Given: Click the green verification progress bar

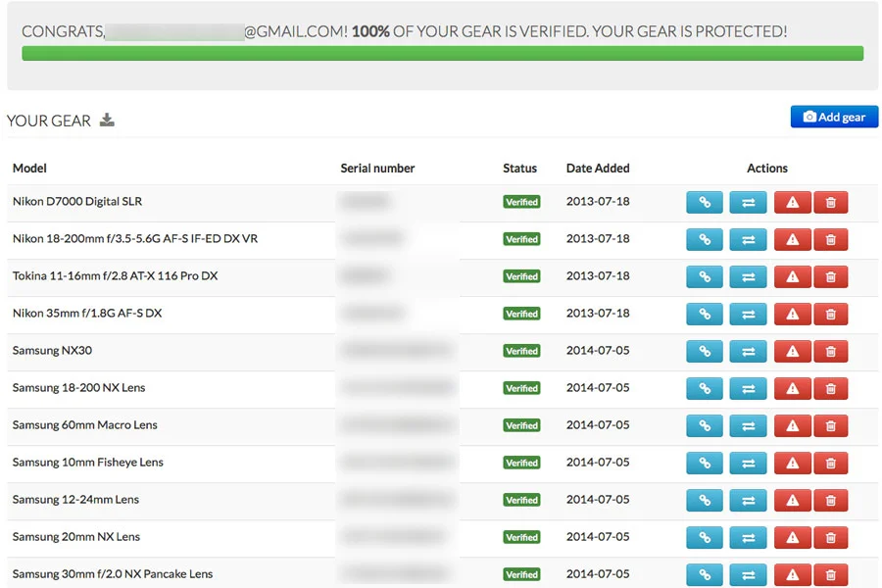Looking at the screenshot, I should [443, 54].
